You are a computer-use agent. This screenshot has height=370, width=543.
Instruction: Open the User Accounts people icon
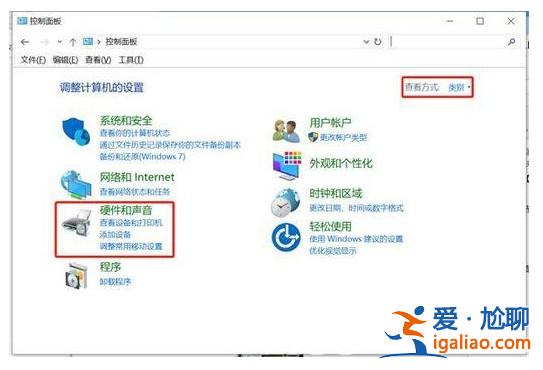tap(286, 131)
